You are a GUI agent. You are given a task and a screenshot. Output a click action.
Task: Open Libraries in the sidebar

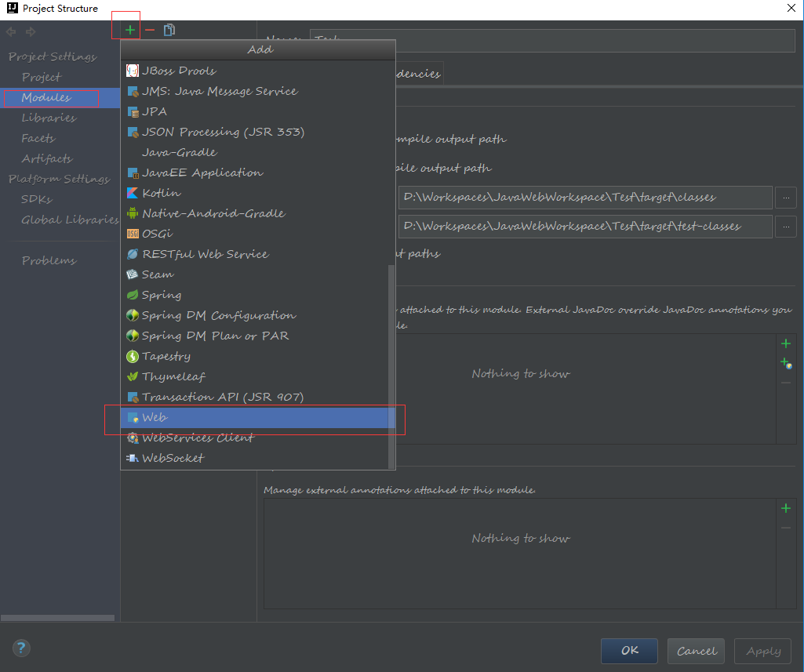[49, 118]
